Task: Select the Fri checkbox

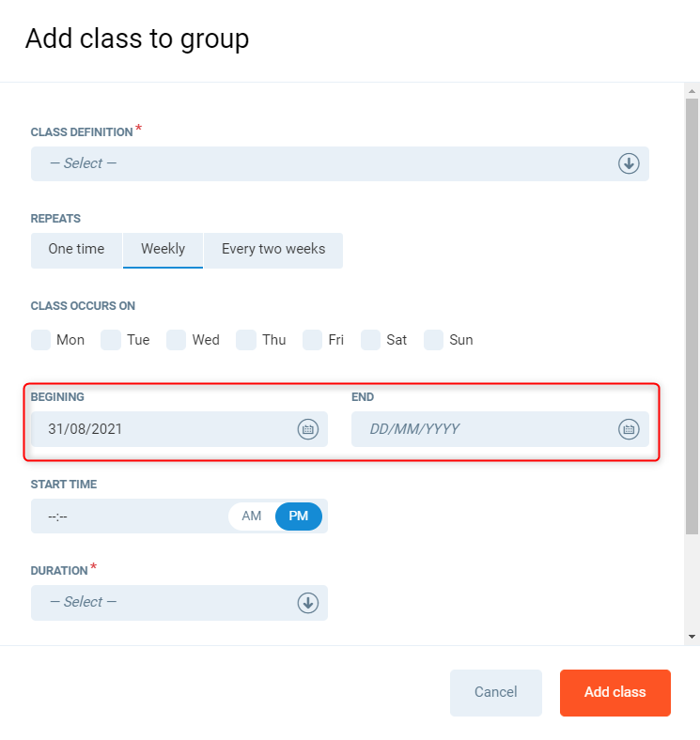Action: pyautogui.click(x=313, y=340)
